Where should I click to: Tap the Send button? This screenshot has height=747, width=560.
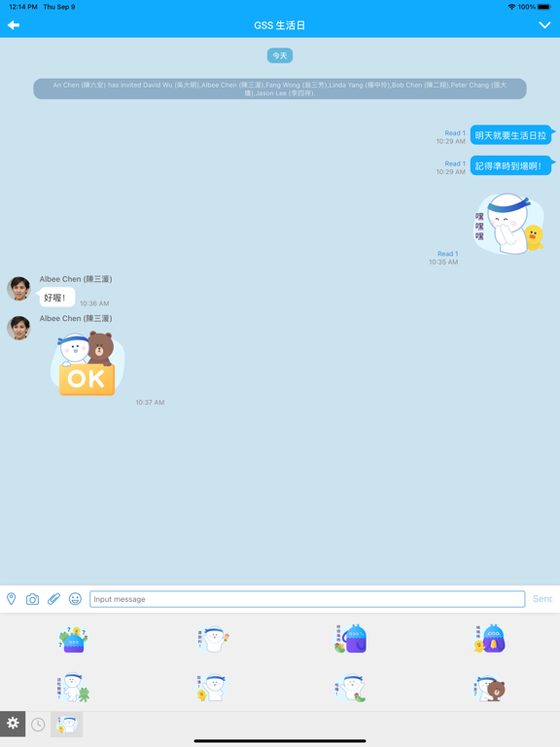[542, 599]
